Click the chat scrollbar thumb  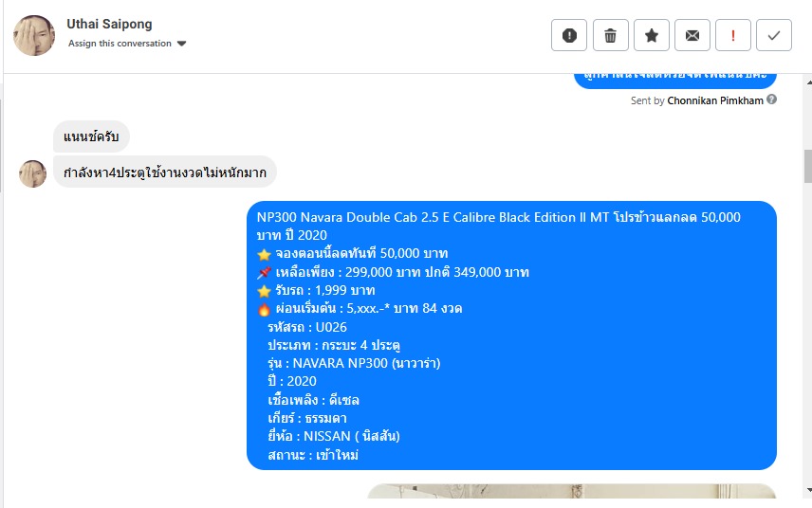(808, 166)
